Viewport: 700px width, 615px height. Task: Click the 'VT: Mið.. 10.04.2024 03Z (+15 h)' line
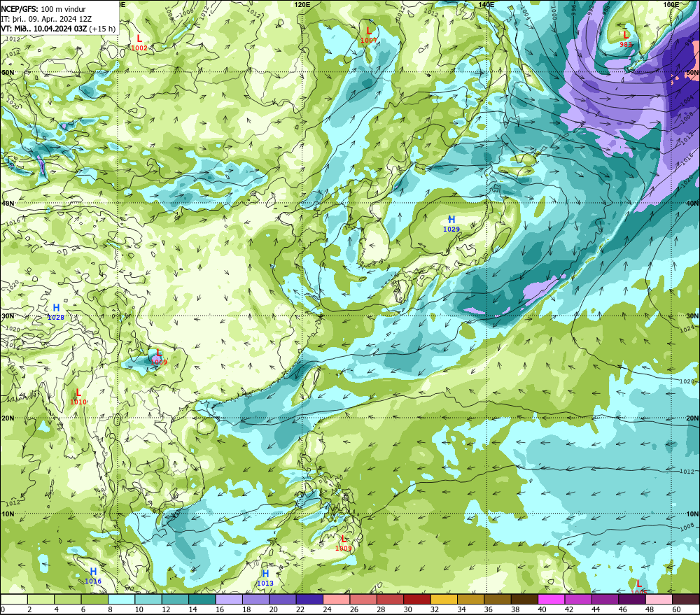point(58,29)
